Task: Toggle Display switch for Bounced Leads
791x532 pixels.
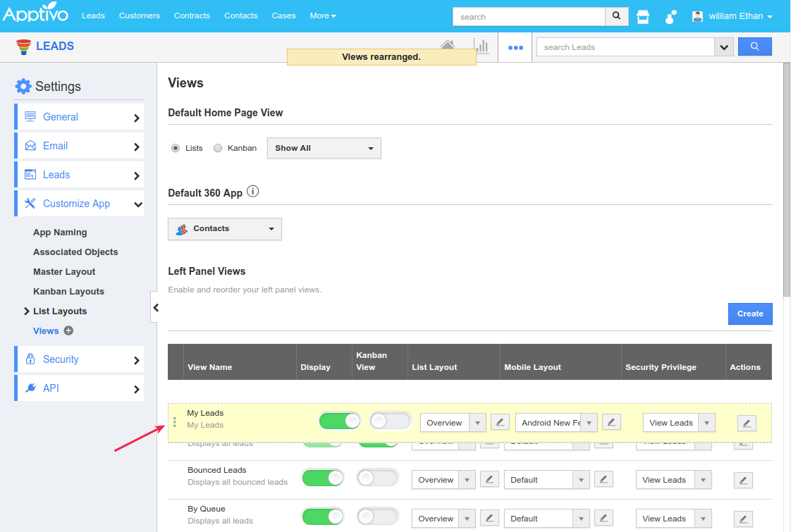Action: pyautogui.click(x=322, y=478)
